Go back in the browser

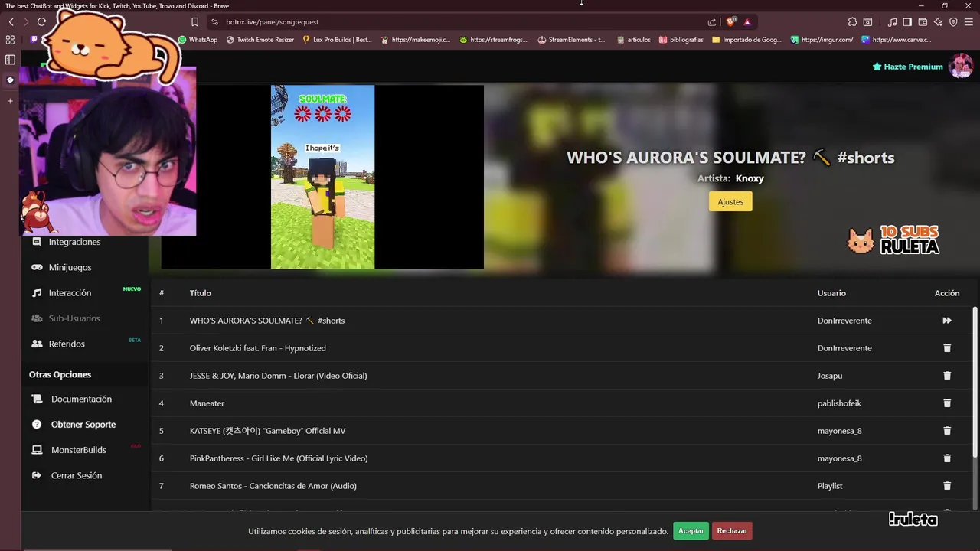click(x=11, y=22)
